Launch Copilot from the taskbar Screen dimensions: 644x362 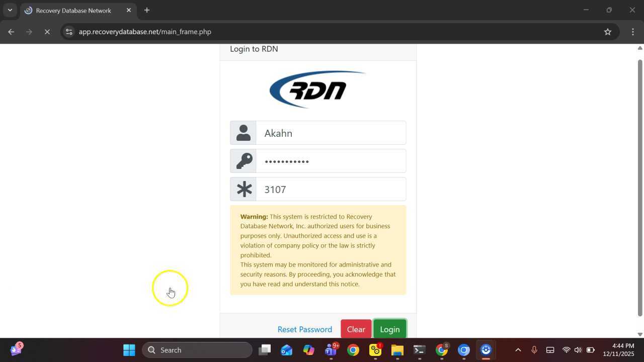[309, 350]
